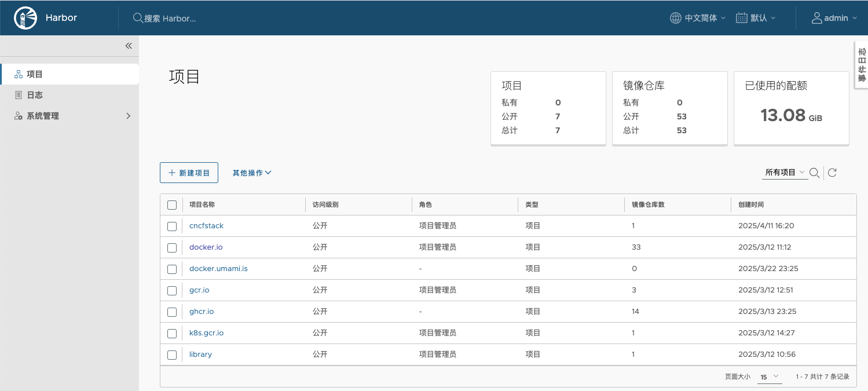
Task: Select 项目 in the sidebar
Action: tap(69, 74)
